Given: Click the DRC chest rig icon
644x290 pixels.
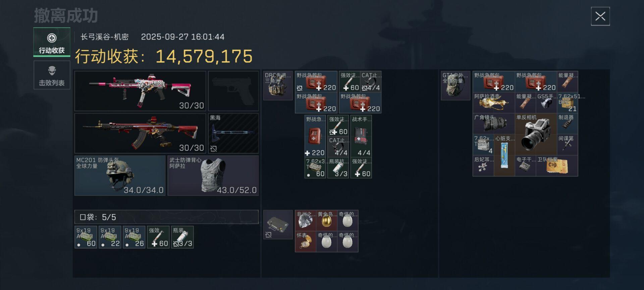Looking at the screenshot, I should (x=278, y=86).
